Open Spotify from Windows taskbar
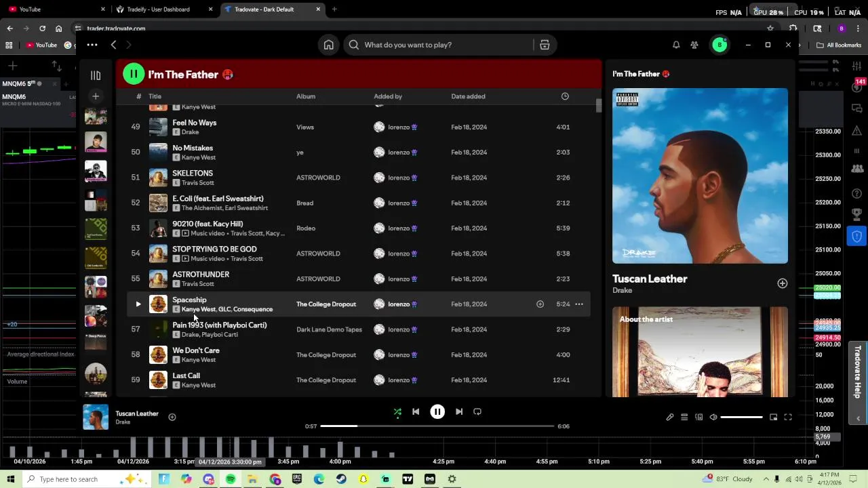Viewport: 868px width, 488px height. point(231,479)
